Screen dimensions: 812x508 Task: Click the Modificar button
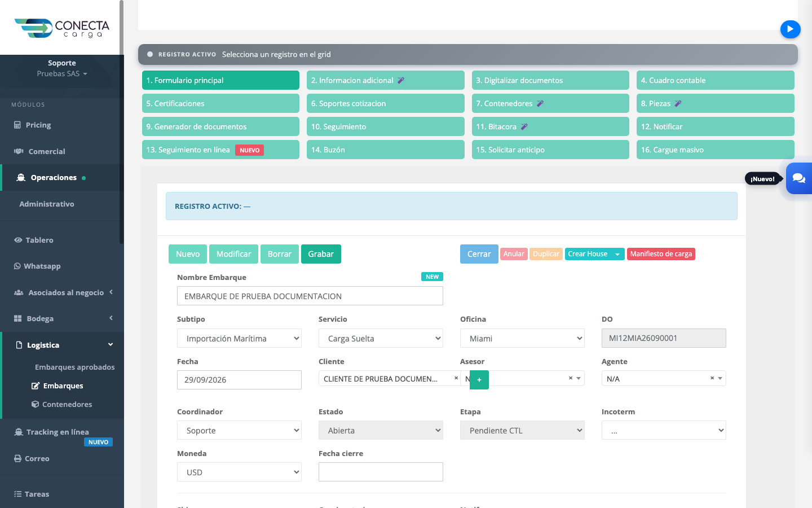[x=233, y=254]
